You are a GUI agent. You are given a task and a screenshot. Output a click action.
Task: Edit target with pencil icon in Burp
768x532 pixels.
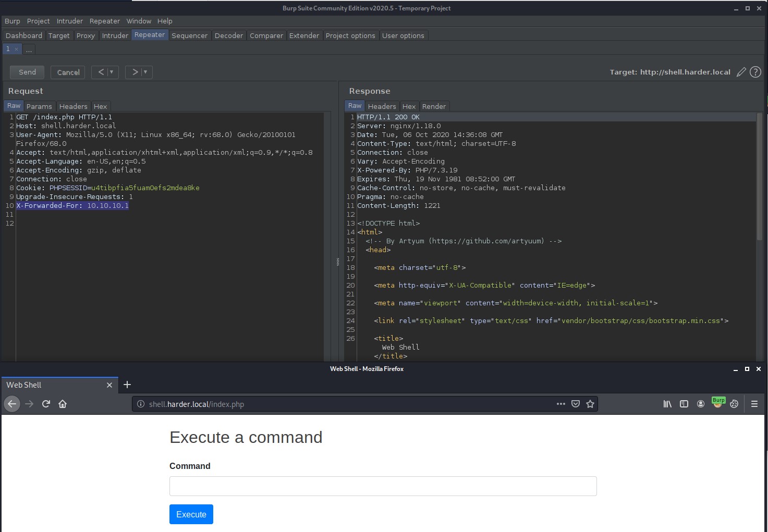pyautogui.click(x=741, y=72)
